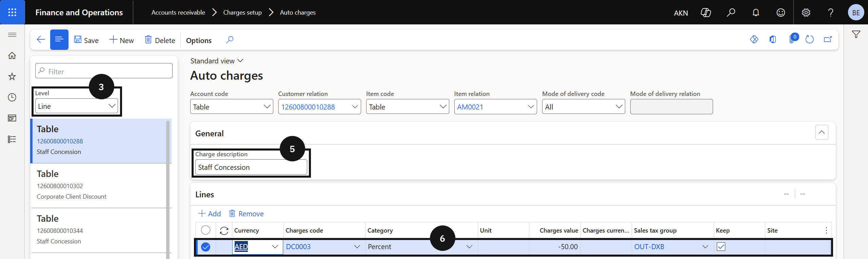Refresh lines grid icon in header

tap(224, 231)
